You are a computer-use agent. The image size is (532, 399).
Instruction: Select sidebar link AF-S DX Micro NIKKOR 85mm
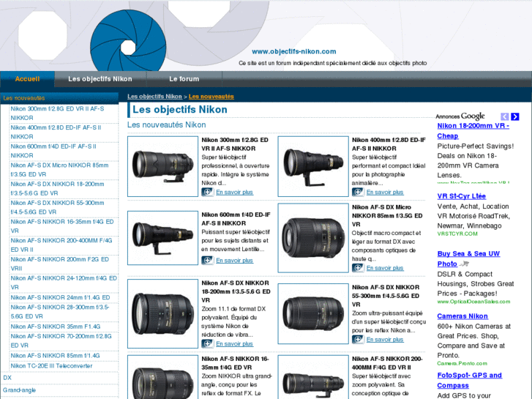click(x=59, y=170)
